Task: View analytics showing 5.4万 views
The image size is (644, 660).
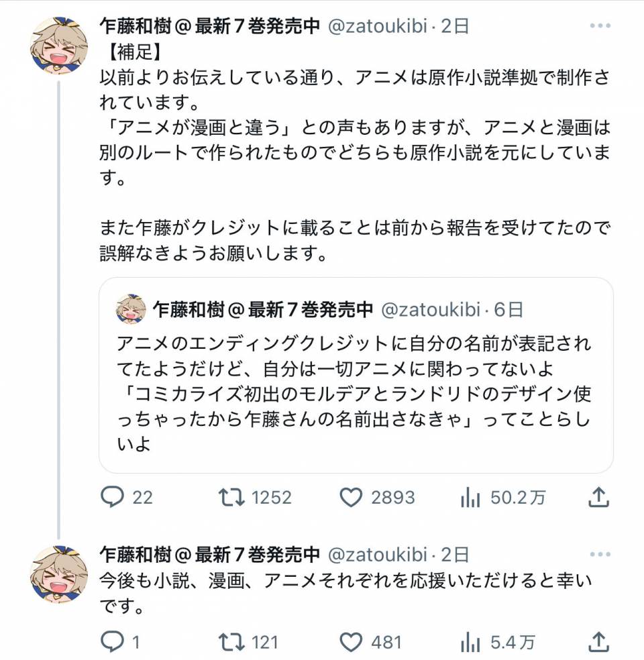Action: coord(470,642)
